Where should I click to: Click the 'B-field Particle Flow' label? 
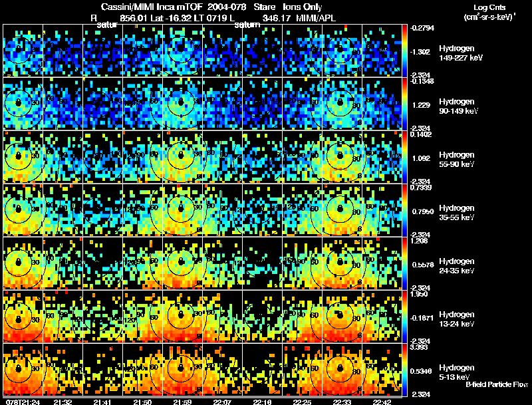[497, 384]
